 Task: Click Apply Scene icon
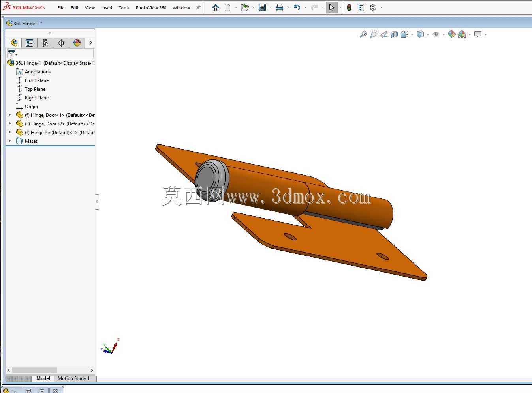tap(462, 34)
